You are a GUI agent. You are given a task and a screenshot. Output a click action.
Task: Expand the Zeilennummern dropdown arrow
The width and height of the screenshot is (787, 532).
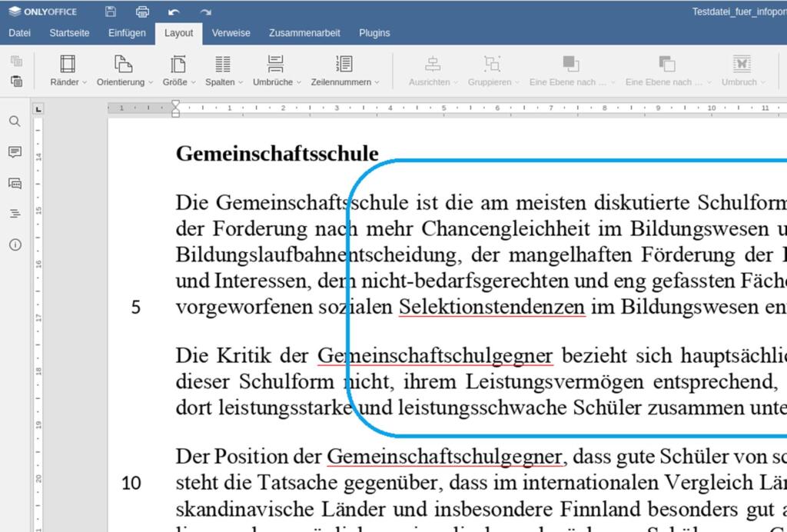click(377, 82)
